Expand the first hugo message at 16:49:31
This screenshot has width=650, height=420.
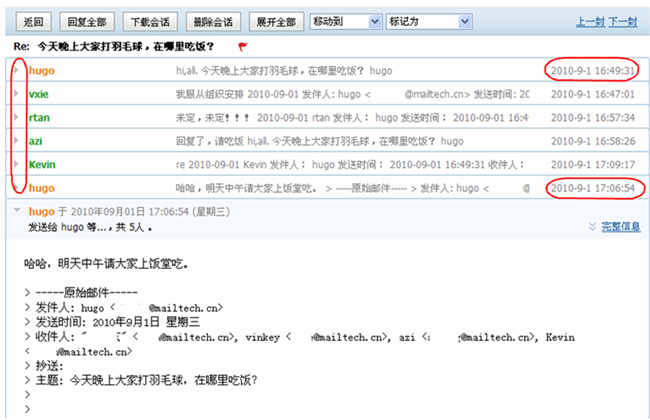click(x=17, y=71)
